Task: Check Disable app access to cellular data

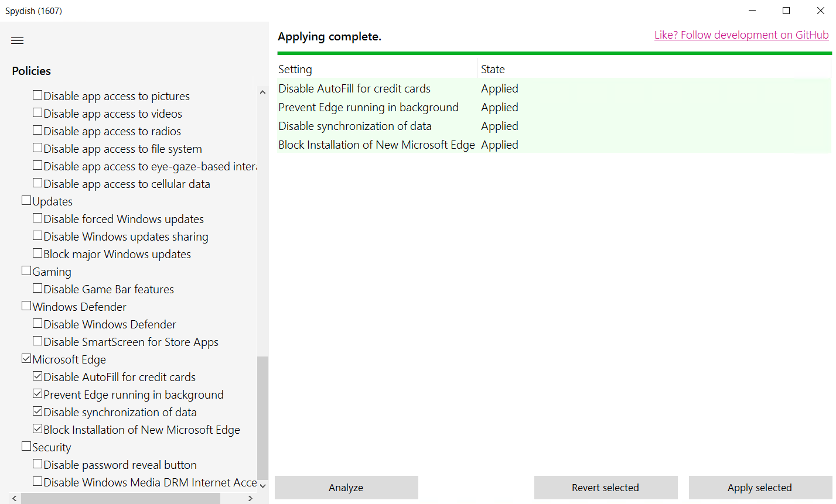Action: pos(37,183)
